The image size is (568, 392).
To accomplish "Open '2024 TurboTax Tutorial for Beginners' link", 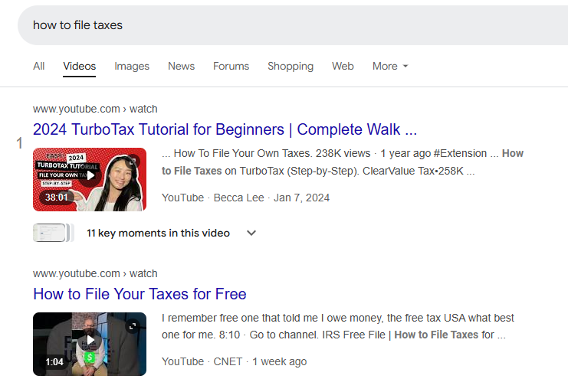I will click(225, 129).
